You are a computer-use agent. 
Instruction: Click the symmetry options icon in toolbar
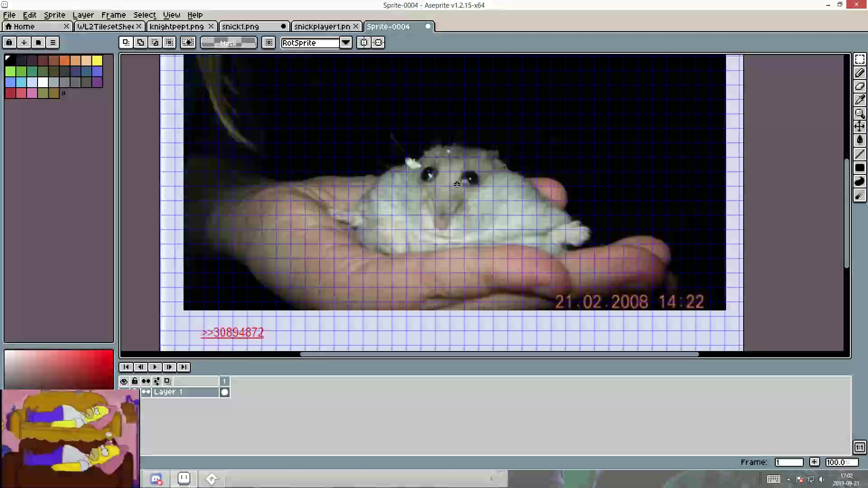378,42
